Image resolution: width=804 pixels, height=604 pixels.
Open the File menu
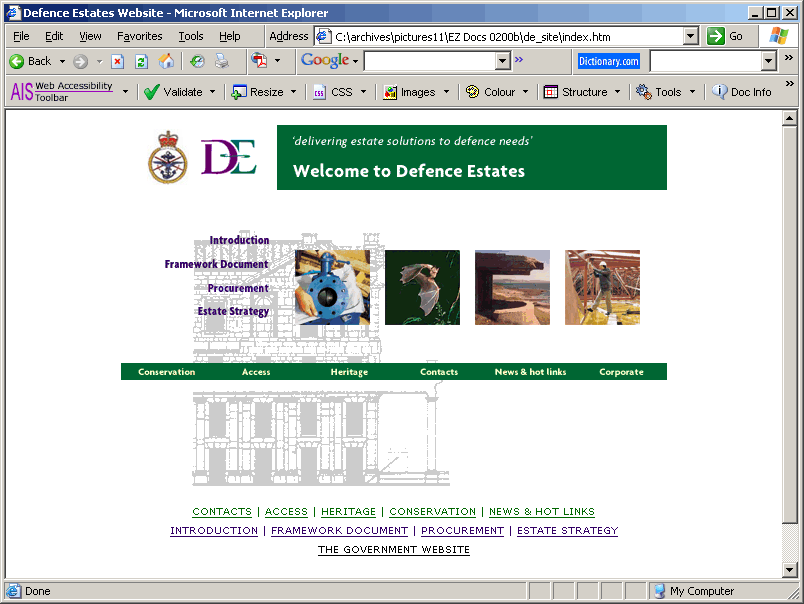[x=21, y=36]
